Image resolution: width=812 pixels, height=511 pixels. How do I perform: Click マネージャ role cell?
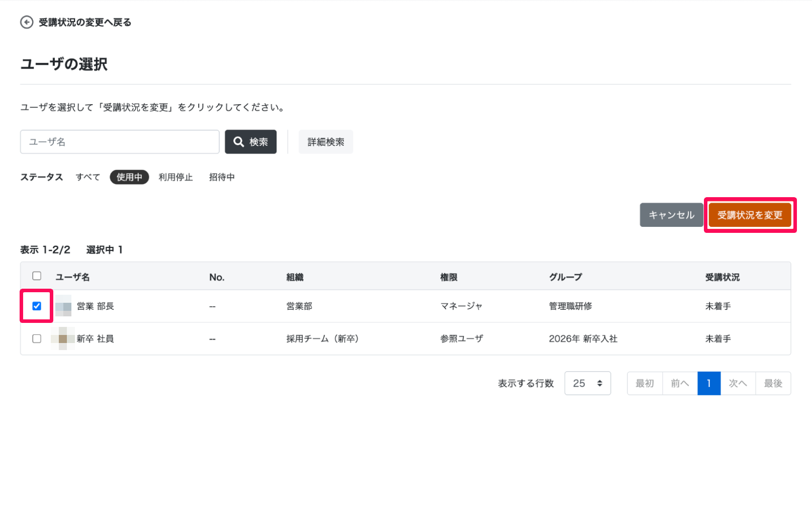click(x=461, y=306)
